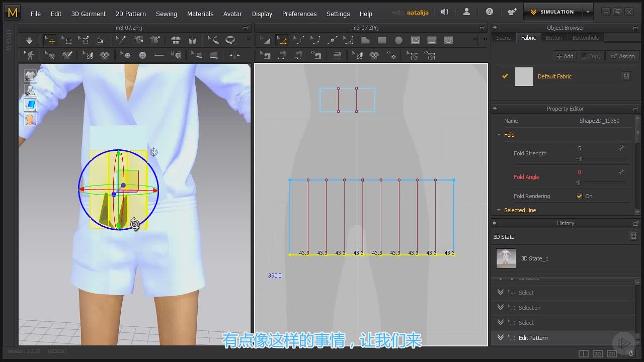The width and height of the screenshot is (644, 362).
Task: Toggle Fold Rendering On checkbox
Action: pos(579,196)
